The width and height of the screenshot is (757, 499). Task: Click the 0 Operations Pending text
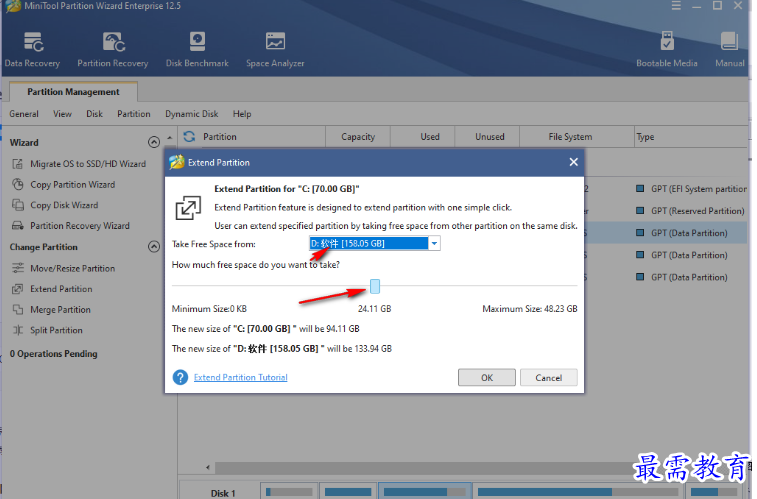(54, 354)
